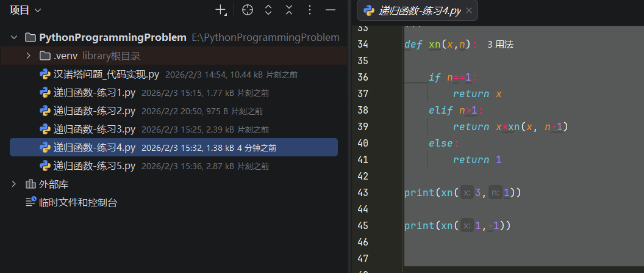
Task: Click Python icon of 递归函数-练习1.py
Action: click(45, 93)
